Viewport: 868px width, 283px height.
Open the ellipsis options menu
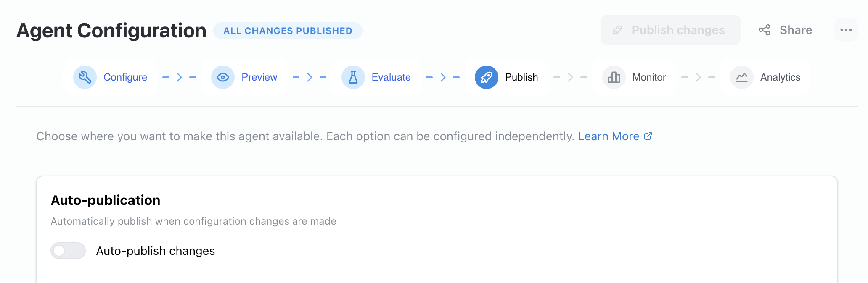(x=846, y=30)
